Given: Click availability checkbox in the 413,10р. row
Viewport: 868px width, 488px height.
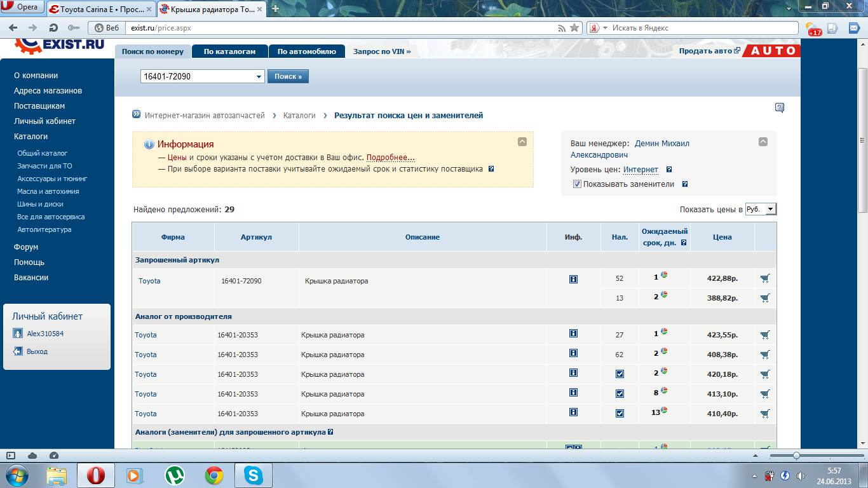Looking at the screenshot, I should tap(620, 394).
